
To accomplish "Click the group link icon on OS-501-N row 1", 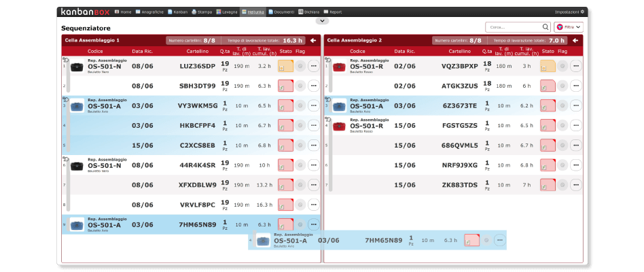I will pyautogui.click(x=65, y=60).
